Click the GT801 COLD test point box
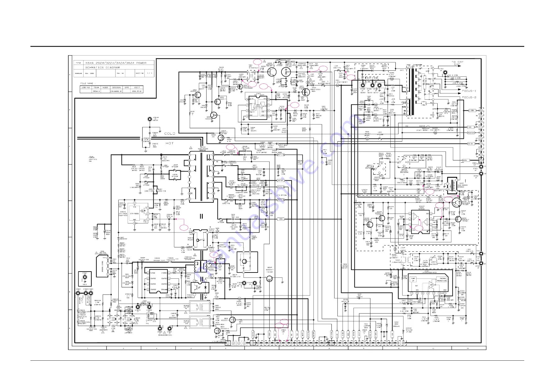Screen dimensions: 555x392 tap(84, 279)
